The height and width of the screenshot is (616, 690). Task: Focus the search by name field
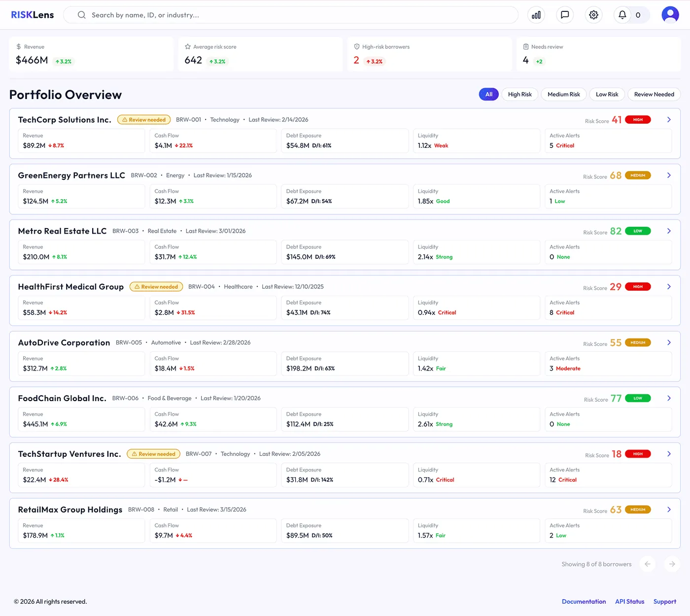point(291,15)
